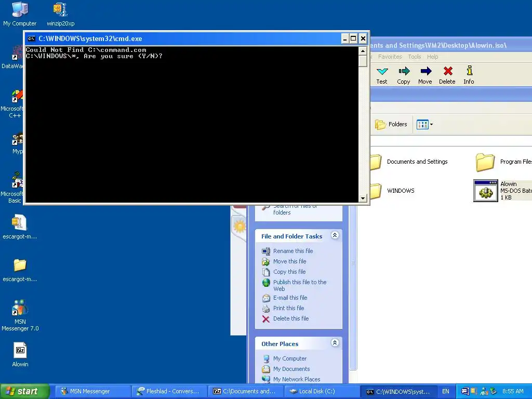The height and width of the screenshot is (399, 532).
Task: Select the Alowin 7z desktop file
Action: point(20,354)
